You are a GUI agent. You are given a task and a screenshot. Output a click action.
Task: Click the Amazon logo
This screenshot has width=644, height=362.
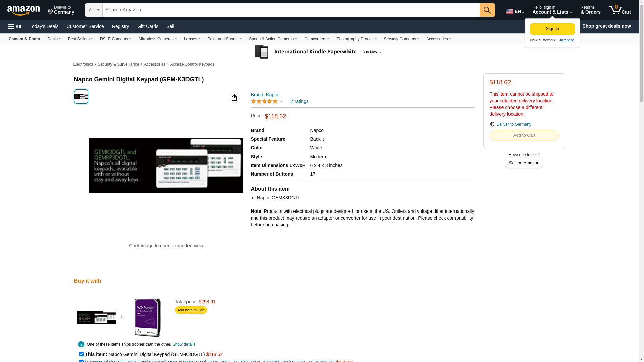tap(23, 10)
